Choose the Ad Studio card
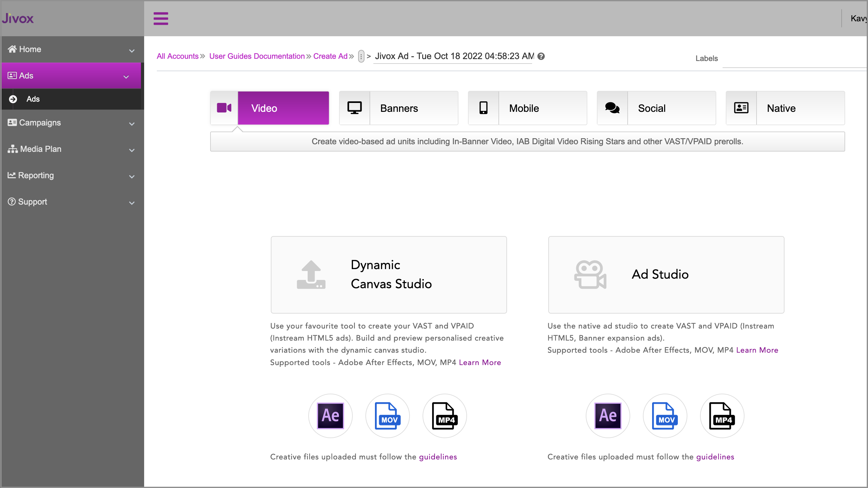Viewport: 868px width, 488px height. coord(666,274)
